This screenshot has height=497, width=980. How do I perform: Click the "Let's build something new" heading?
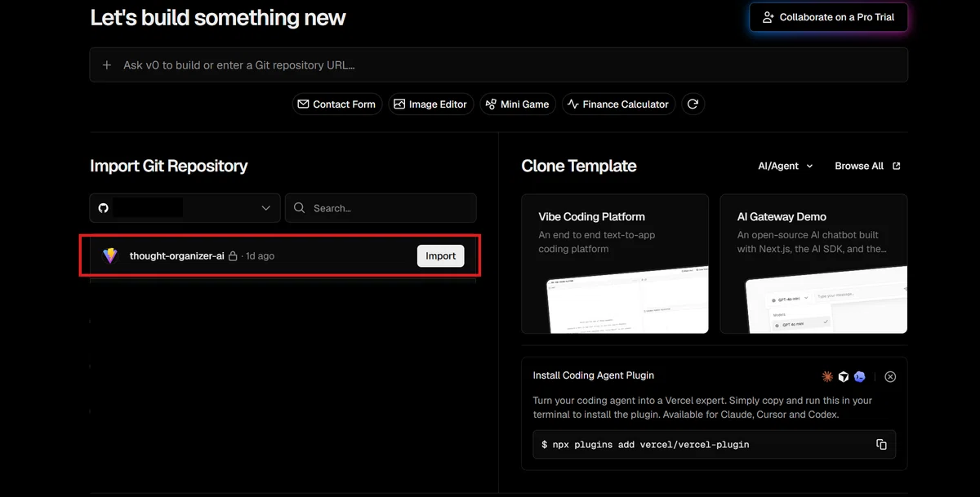point(218,17)
